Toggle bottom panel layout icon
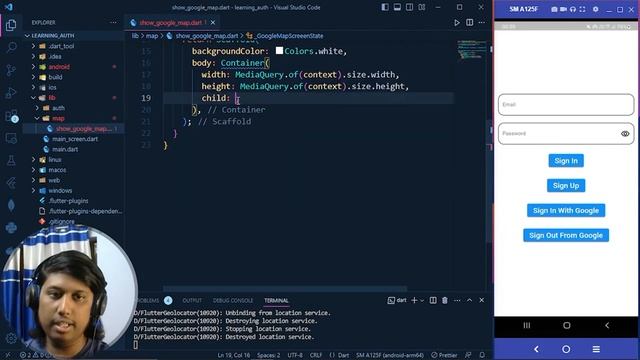The width and height of the screenshot is (640, 360). (397, 7)
